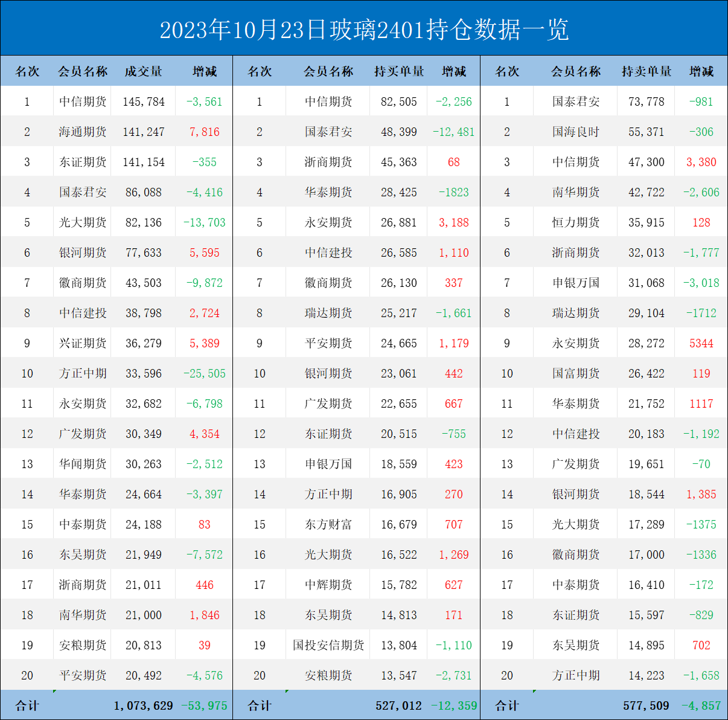
Task: Click the 华闻期货 member name
Action: pos(83,464)
